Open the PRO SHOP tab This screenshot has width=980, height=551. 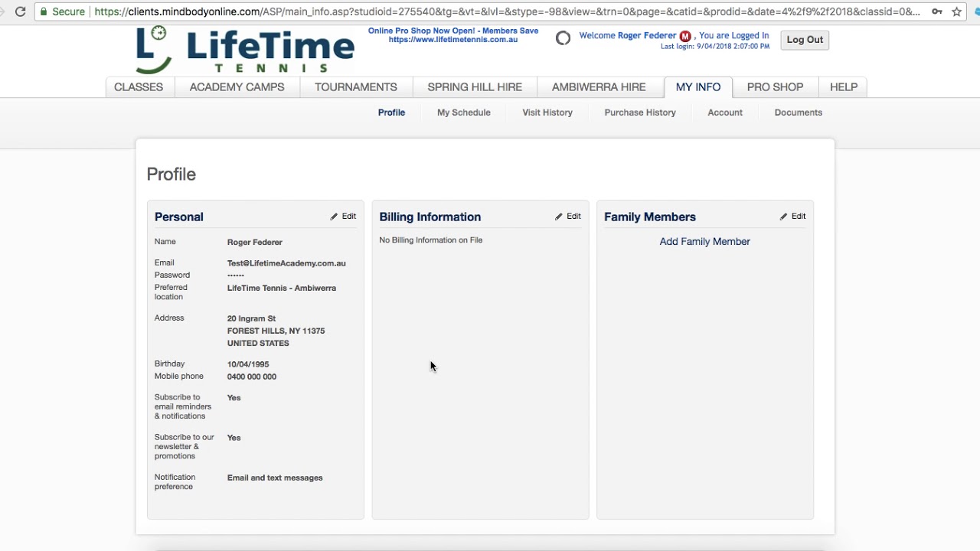click(x=775, y=87)
